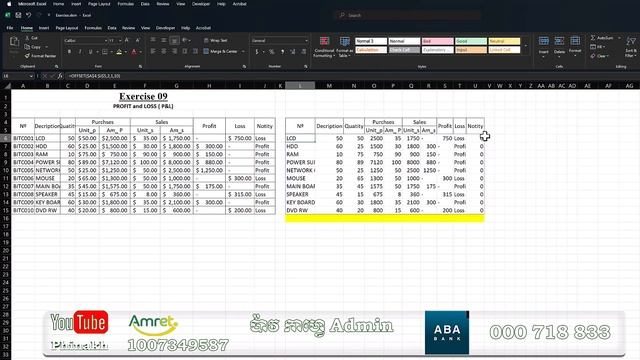Toggle Bold formatting

tap(69, 52)
